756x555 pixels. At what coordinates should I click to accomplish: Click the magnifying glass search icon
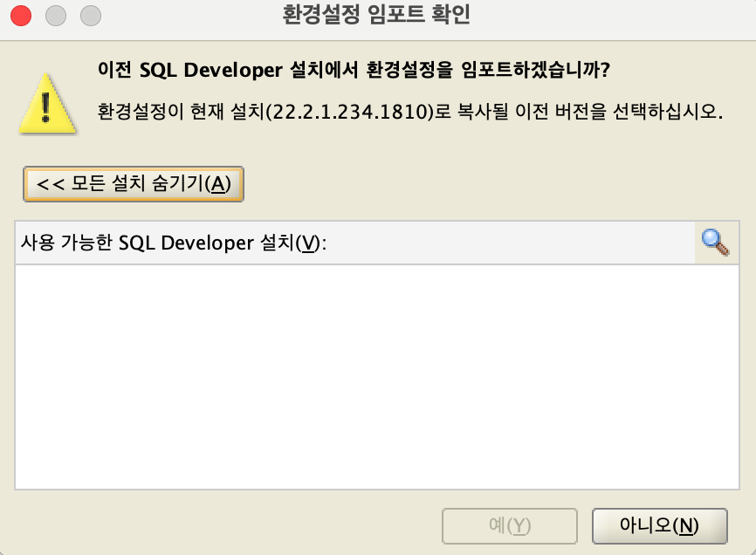tap(716, 243)
